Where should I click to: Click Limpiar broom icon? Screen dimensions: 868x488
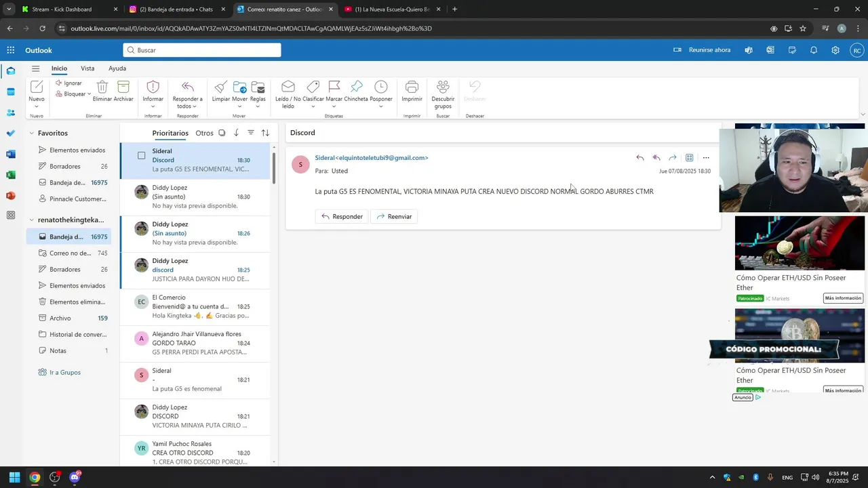click(220, 87)
